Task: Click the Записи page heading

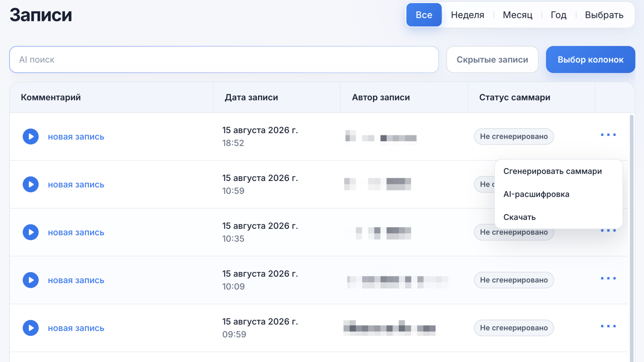Action: tap(41, 15)
